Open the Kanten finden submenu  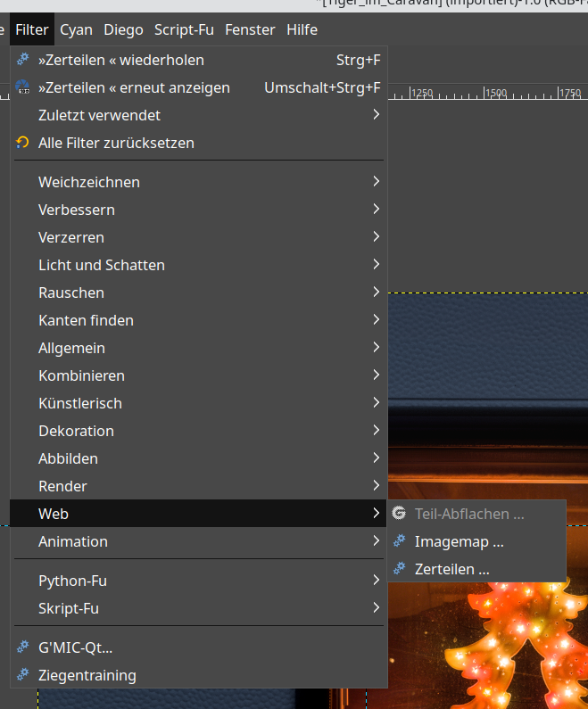point(86,320)
